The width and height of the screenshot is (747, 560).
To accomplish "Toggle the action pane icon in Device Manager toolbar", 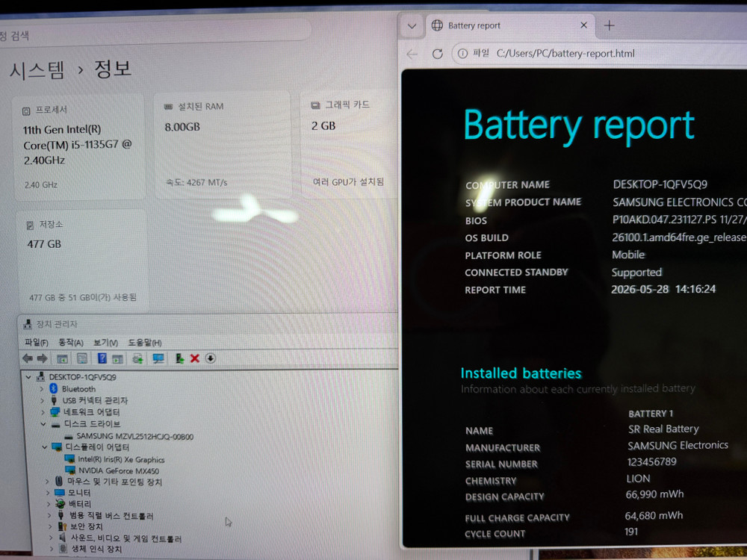I will [x=118, y=358].
